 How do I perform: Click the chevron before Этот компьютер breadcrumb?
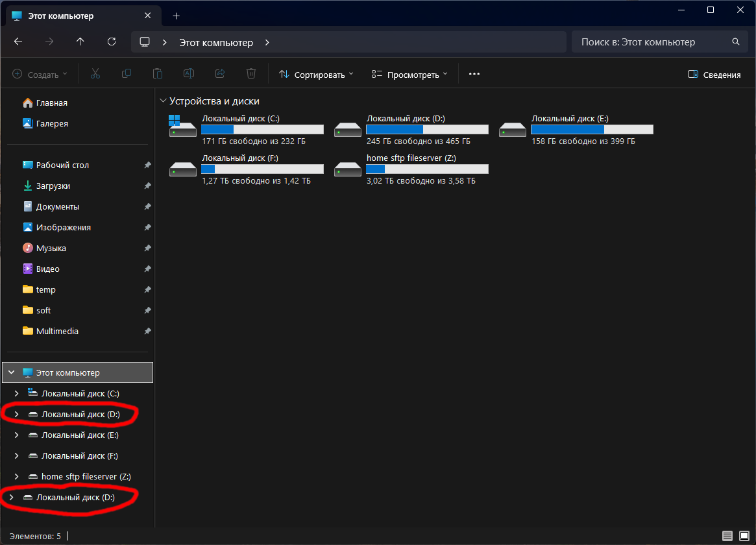click(164, 42)
